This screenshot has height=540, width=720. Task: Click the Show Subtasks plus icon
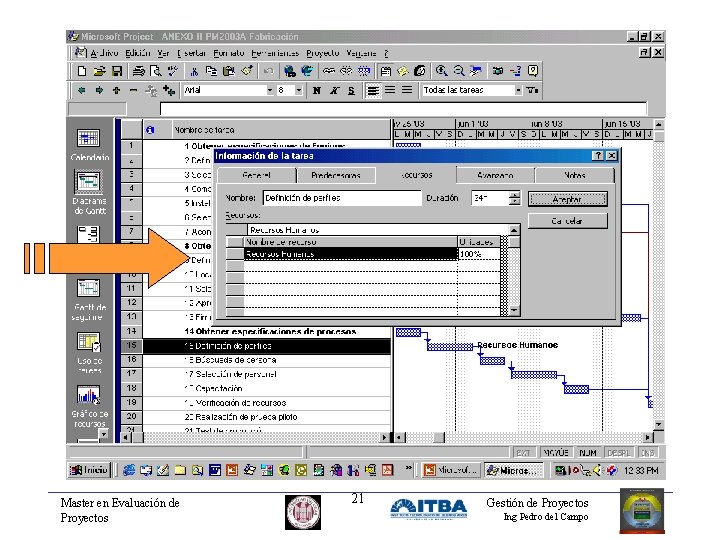point(116,90)
